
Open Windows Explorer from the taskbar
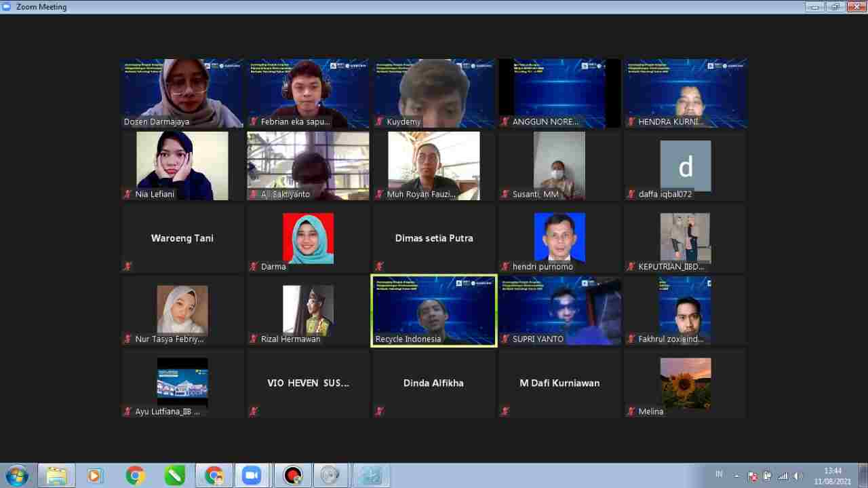point(56,475)
